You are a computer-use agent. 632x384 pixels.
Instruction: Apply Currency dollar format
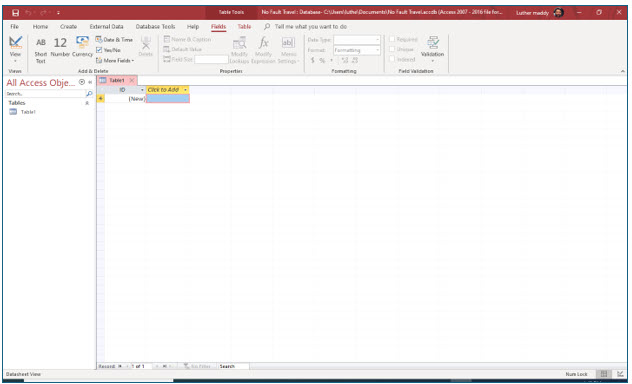click(312, 60)
